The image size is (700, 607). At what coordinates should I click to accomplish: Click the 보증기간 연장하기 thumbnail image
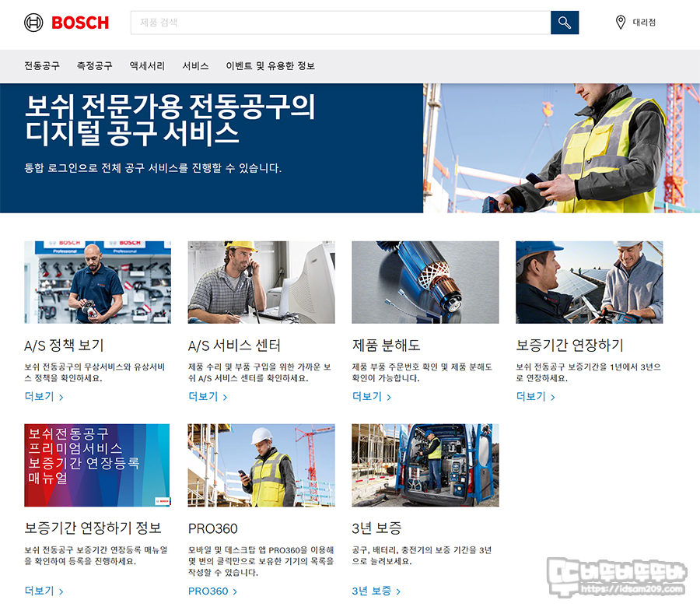click(x=590, y=282)
